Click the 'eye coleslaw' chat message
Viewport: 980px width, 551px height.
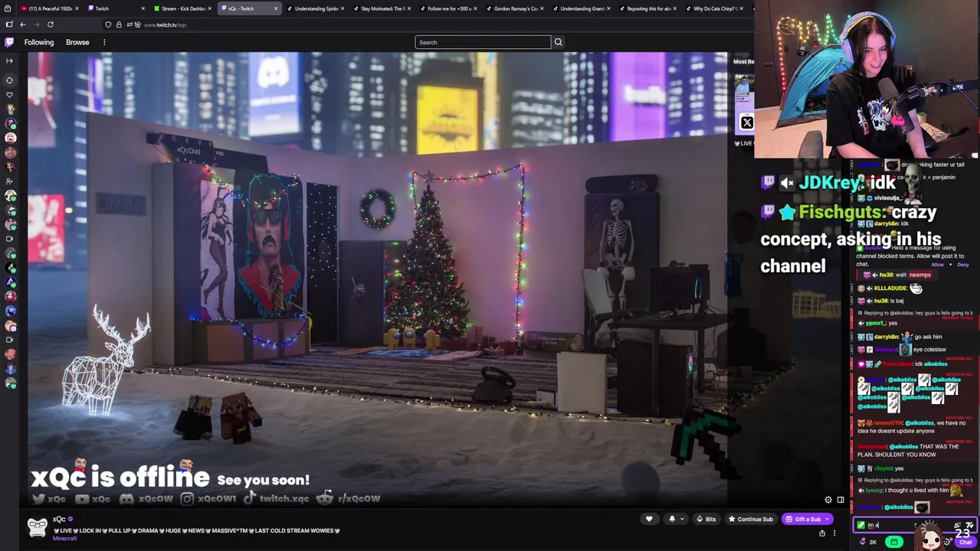(929, 349)
